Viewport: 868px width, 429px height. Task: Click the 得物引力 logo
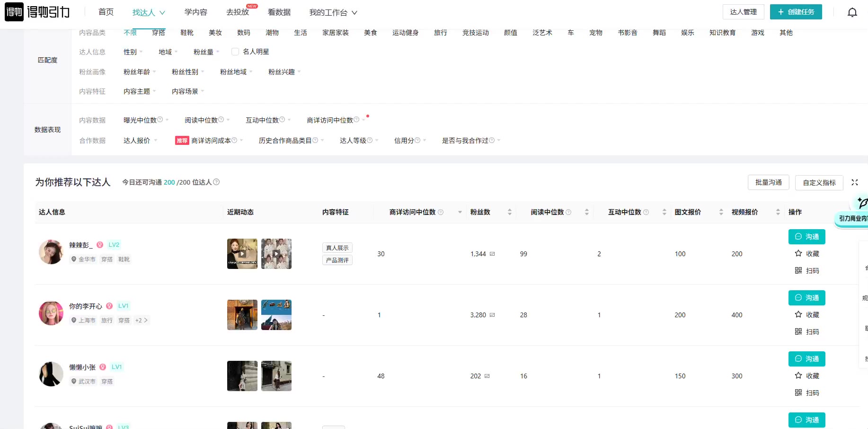click(x=37, y=12)
